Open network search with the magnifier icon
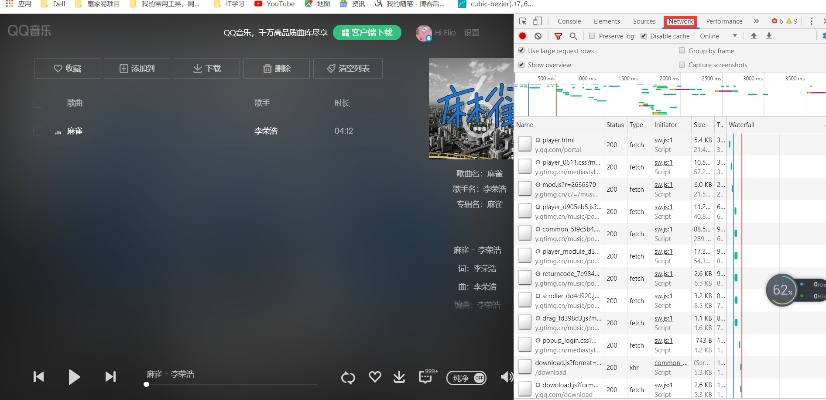The image size is (826, 400). click(x=573, y=36)
